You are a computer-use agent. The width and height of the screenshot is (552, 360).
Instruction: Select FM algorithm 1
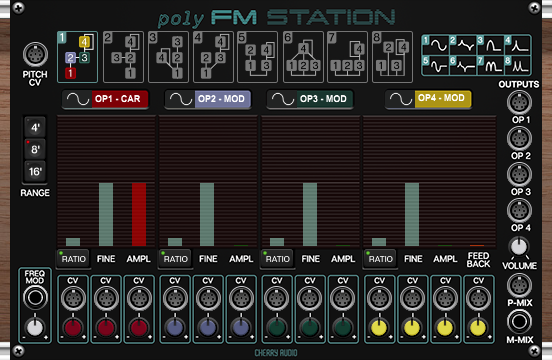77,57
